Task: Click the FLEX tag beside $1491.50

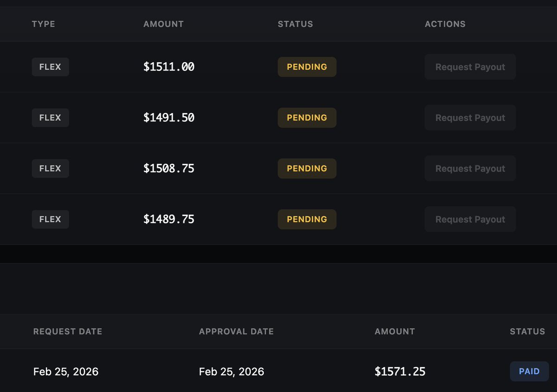Action: click(x=50, y=118)
